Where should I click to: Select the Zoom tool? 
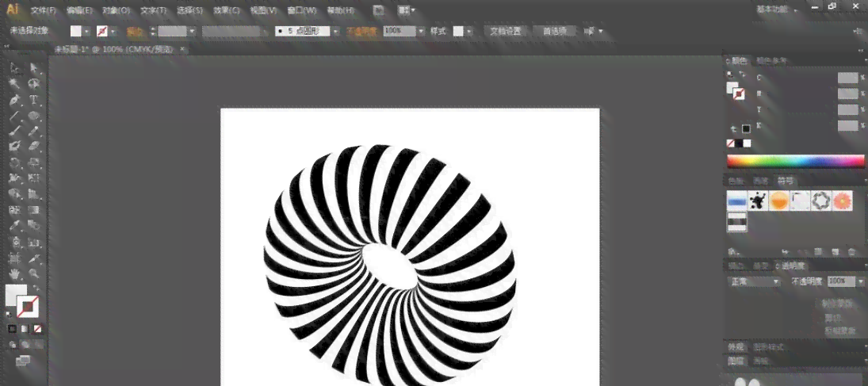tap(34, 273)
